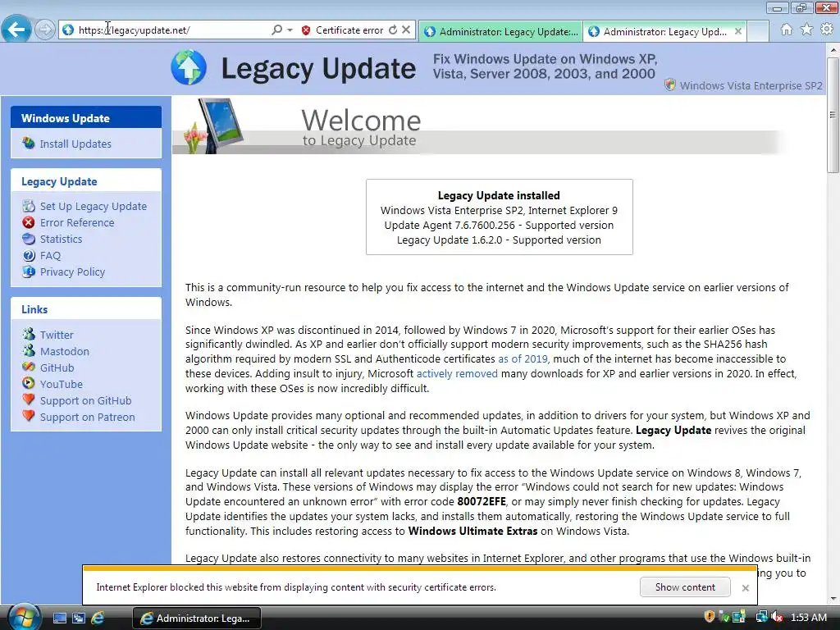The height and width of the screenshot is (630, 840).
Task: Click the Support on GitHub heart icon
Action: (29, 399)
